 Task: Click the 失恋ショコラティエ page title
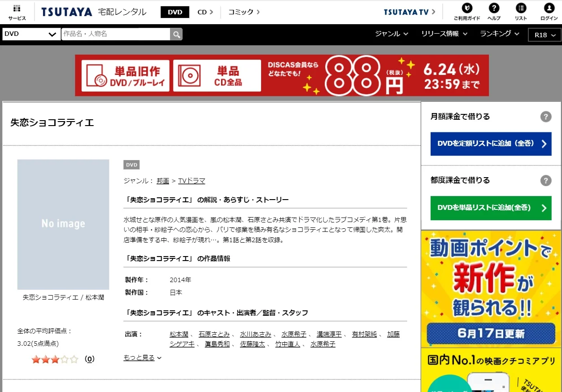[x=52, y=123]
